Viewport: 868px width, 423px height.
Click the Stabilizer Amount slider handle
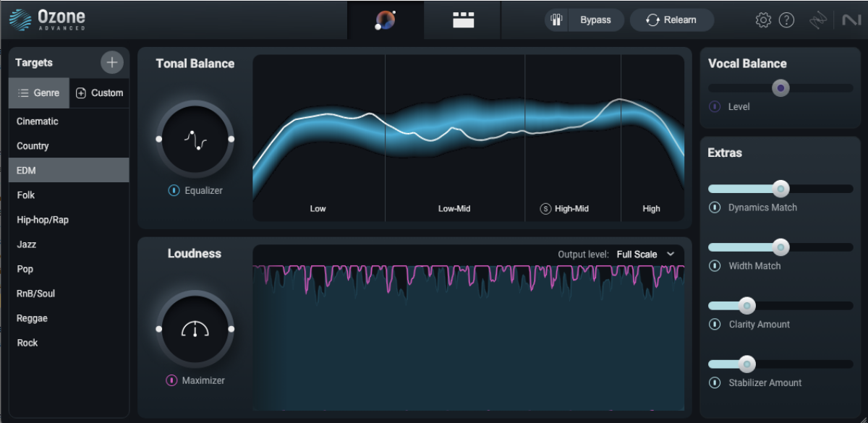(x=747, y=364)
